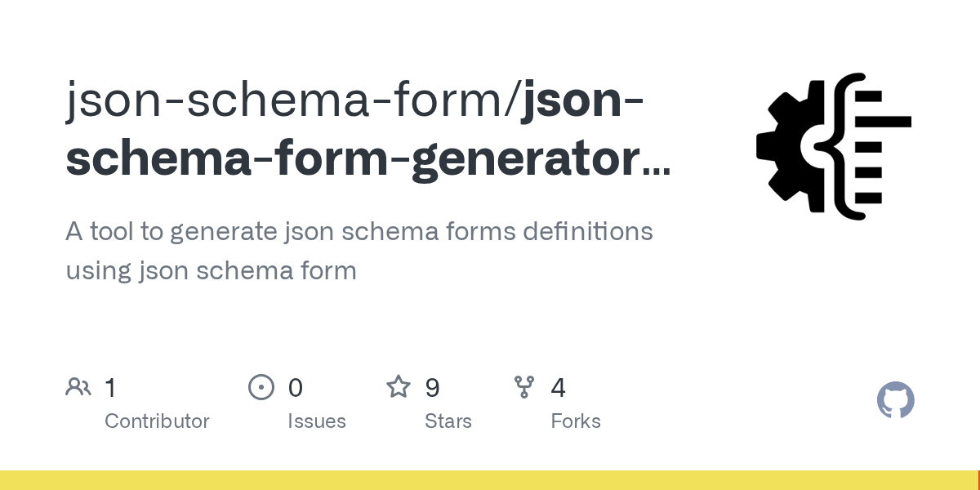Open the bold schema-form-generator repository name

tap(351, 158)
